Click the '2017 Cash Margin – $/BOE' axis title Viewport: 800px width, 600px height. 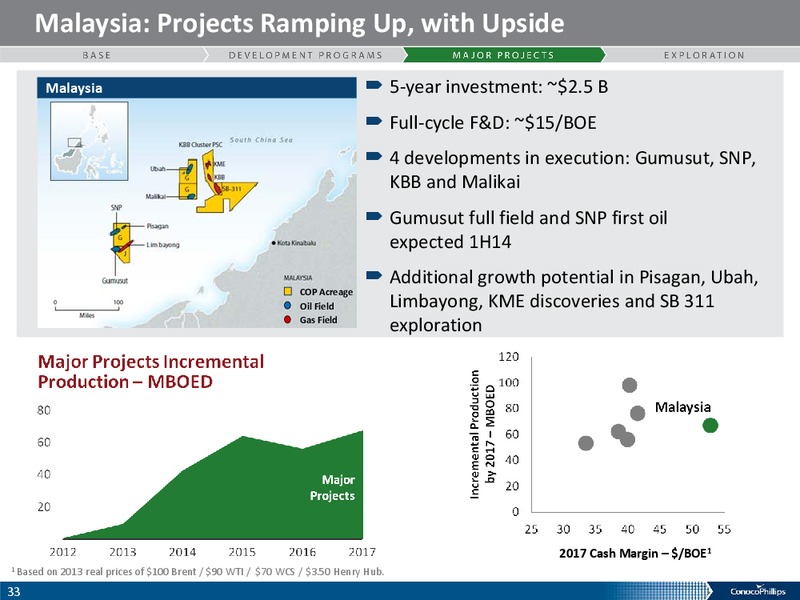tap(636, 553)
